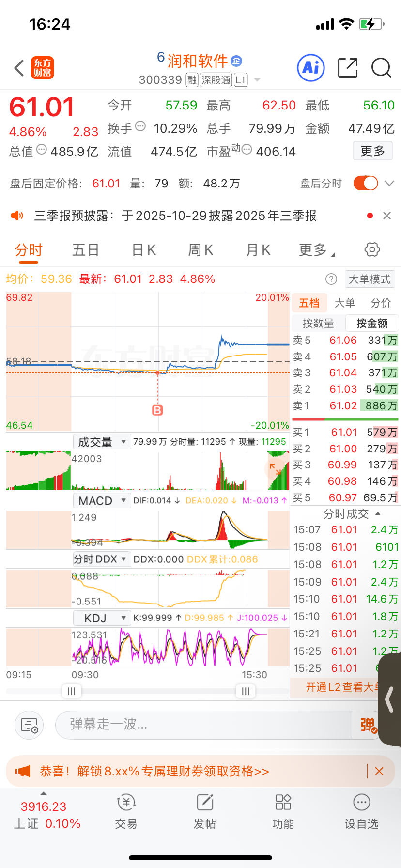Open the 东方财富 logo home
Screen dimensions: 401x868
(43, 68)
